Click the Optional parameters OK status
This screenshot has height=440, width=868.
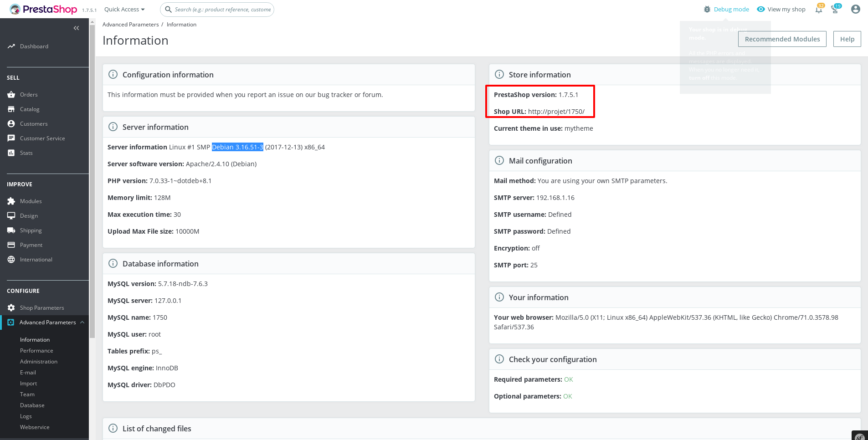click(567, 396)
